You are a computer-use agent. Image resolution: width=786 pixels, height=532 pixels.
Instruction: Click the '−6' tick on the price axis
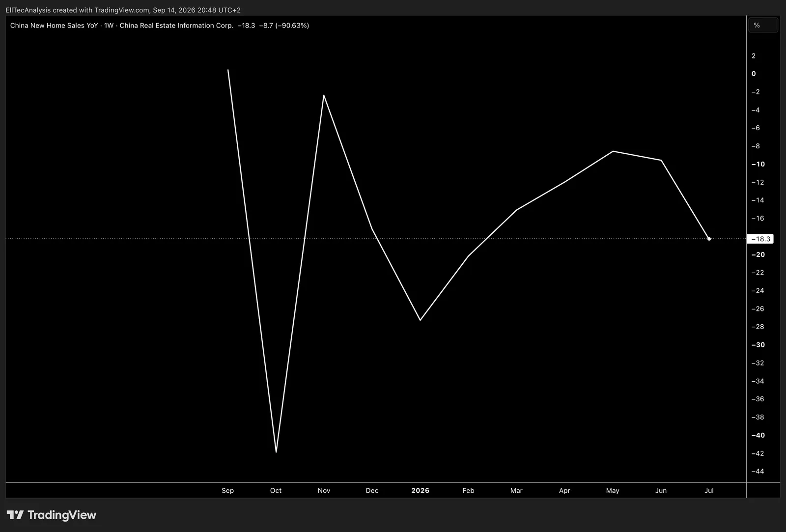756,128
